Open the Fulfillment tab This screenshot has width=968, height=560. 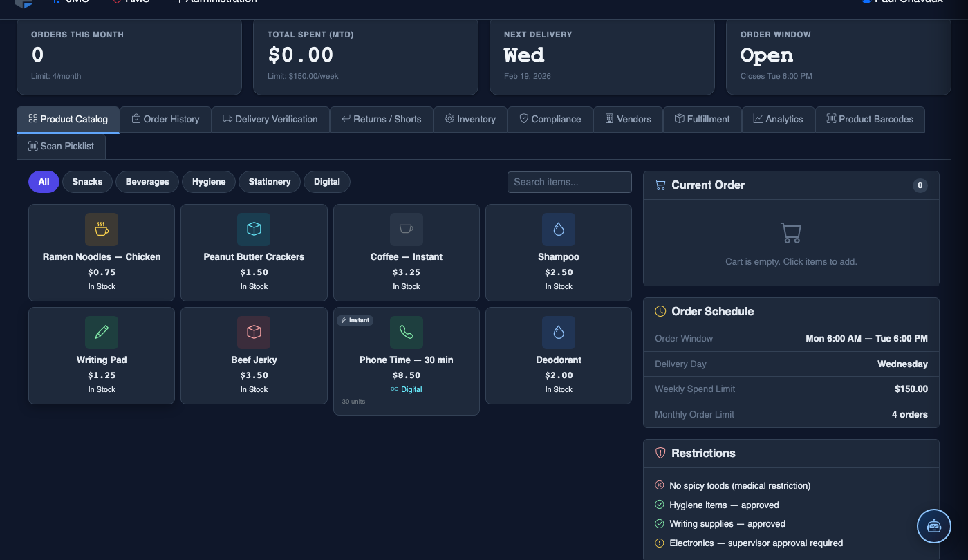pos(702,120)
